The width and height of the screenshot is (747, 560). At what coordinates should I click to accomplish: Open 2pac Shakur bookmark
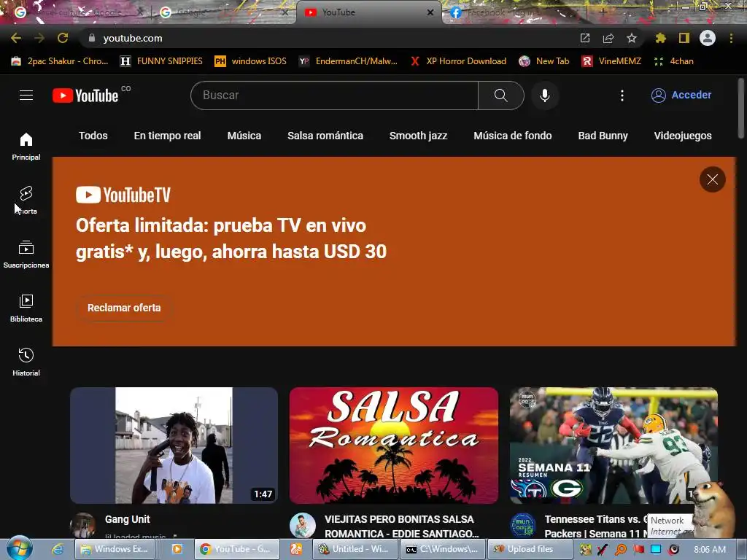tap(60, 61)
